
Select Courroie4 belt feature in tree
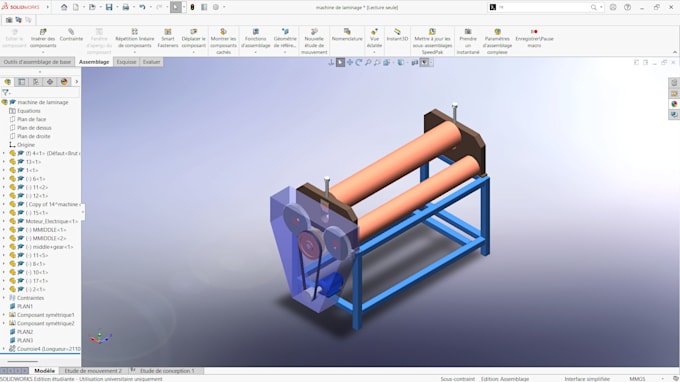[x=49, y=349]
